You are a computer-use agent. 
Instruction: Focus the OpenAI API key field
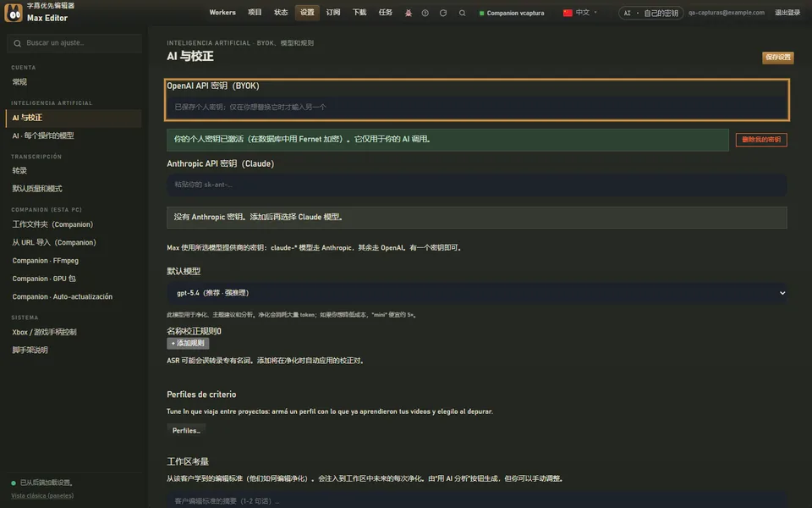[x=476, y=107]
